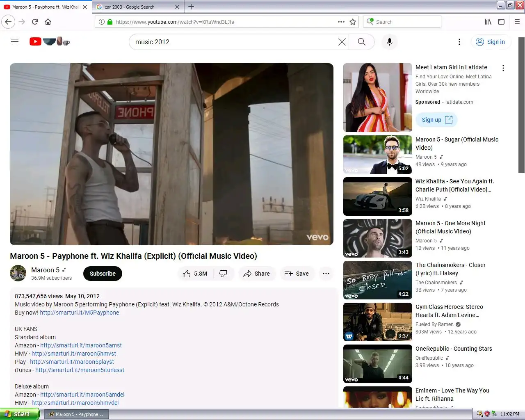Image resolution: width=525 pixels, height=420 pixels.
Task: Go to the YouTube home logo
Action: [x=50, y=41]
